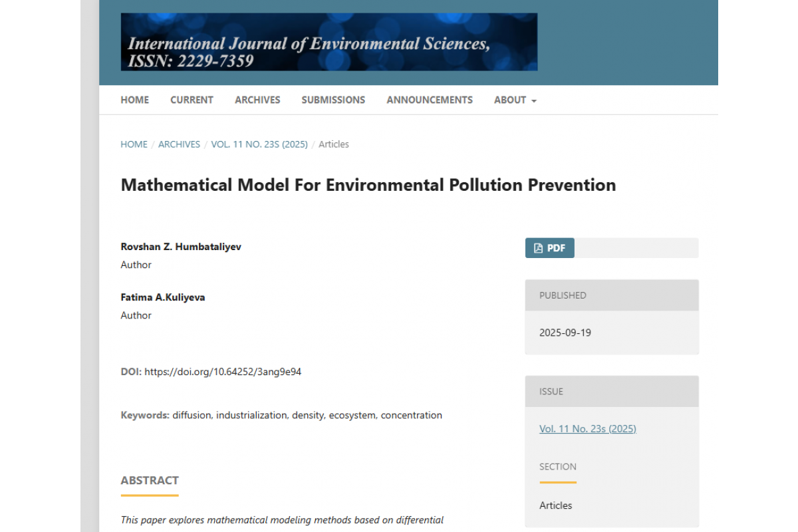This screenshot has width=798, height=532.
Task: Click the International Journal of Environmental Sciences banner
Action: (x=329, y=42)
